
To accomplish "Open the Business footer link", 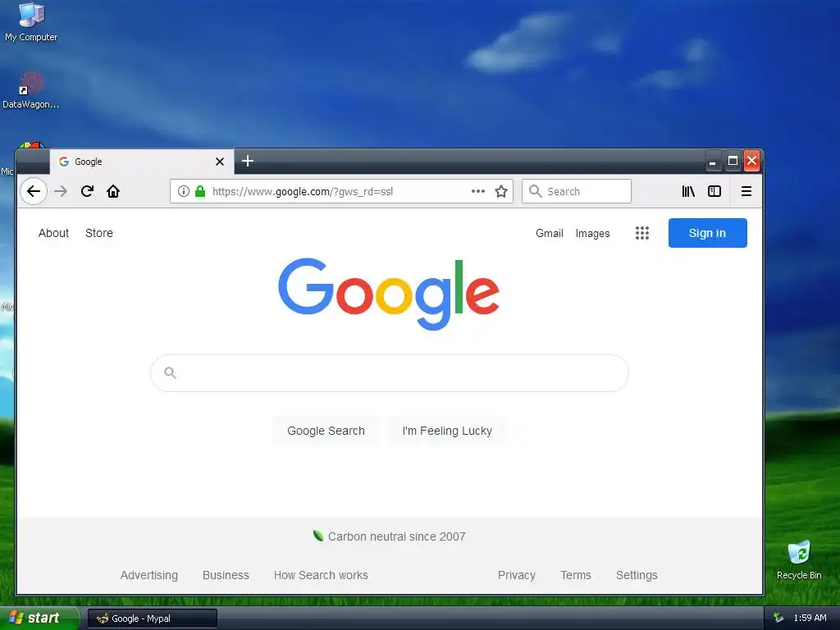I will (x=226, y=575).
